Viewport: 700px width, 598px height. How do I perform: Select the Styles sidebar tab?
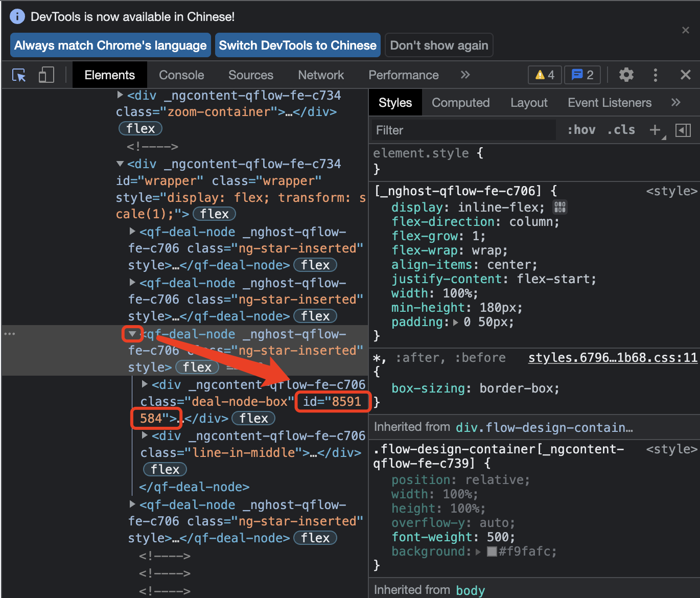(395, 103)
